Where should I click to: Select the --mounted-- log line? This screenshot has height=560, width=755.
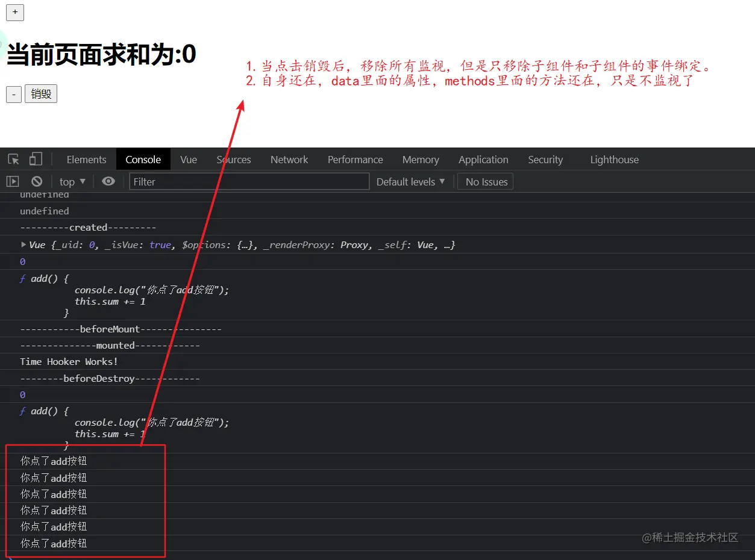(x=110, y=346)
